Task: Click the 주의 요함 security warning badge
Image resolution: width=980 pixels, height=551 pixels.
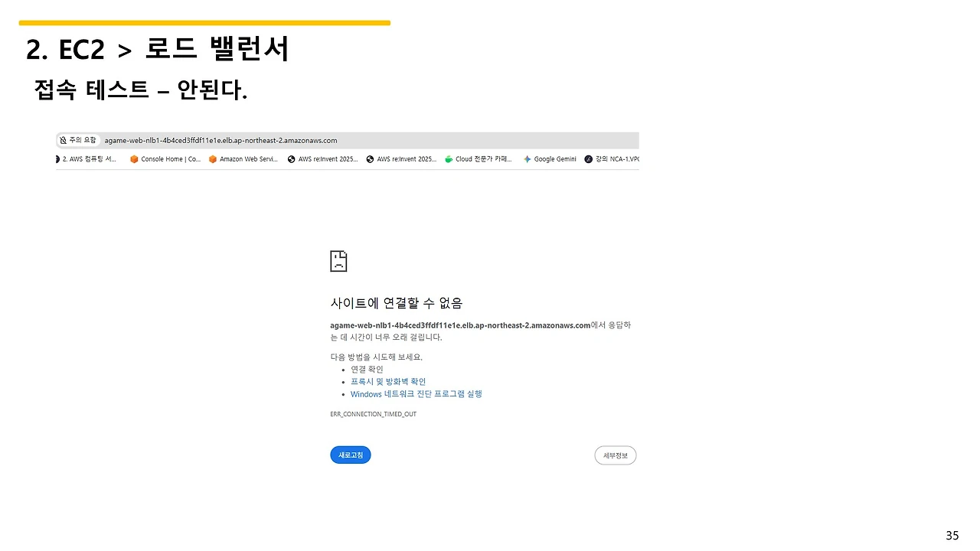Action: tap(77, 140)
